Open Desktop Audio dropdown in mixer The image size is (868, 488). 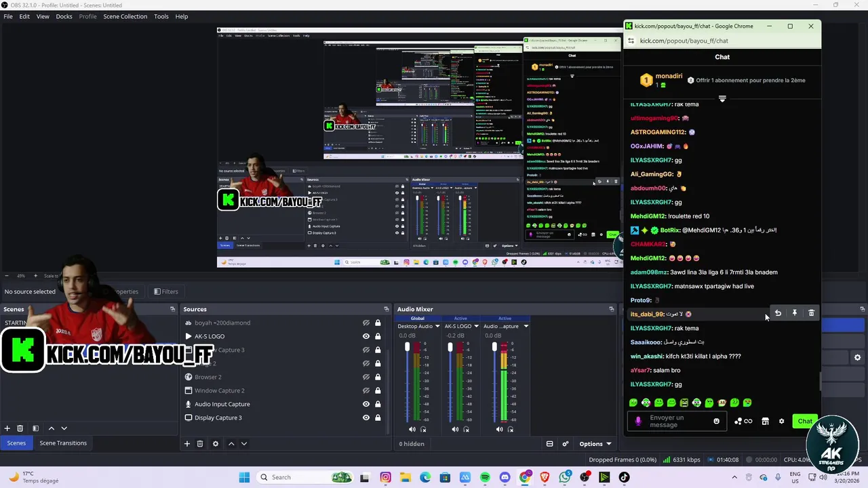[437, 326]
